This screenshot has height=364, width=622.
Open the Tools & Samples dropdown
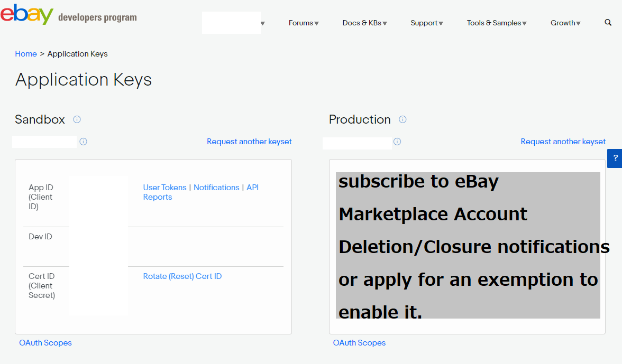496,23
